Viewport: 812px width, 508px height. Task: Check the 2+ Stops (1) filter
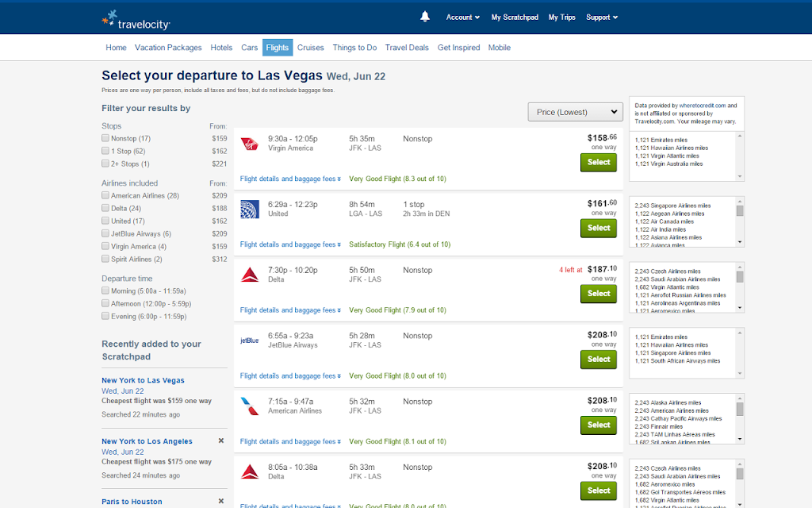[x=105, y=164]
